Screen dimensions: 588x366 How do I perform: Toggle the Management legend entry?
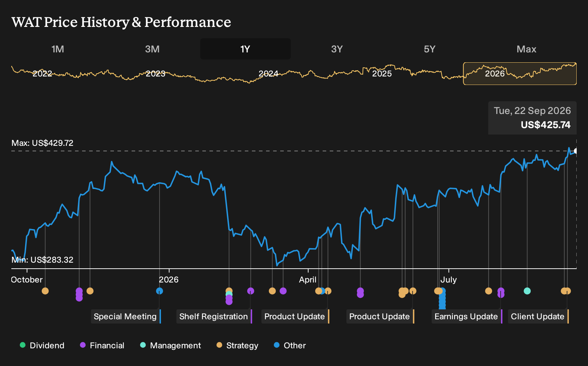(171, 345)
